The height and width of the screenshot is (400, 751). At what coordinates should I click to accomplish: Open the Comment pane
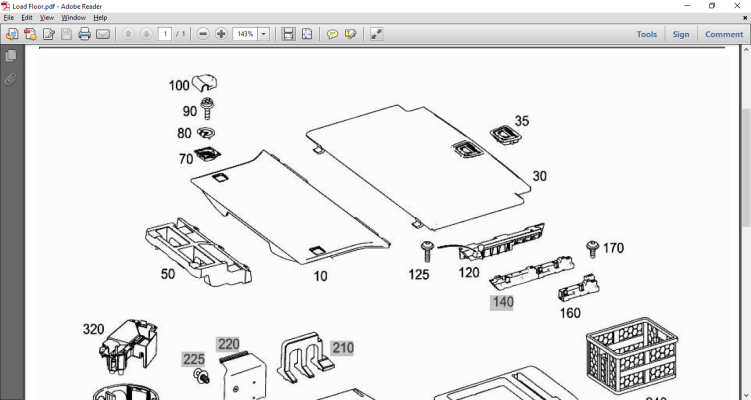724,34
